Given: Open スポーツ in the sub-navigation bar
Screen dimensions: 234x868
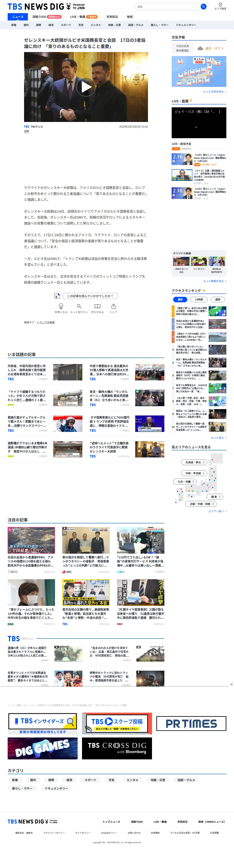Looking at the screenshot, I should point(66,25).
